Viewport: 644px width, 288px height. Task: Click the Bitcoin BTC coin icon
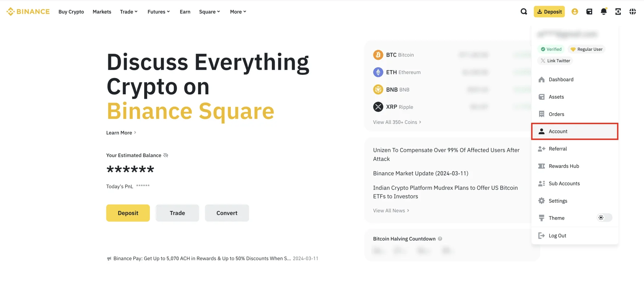[378, 55]
